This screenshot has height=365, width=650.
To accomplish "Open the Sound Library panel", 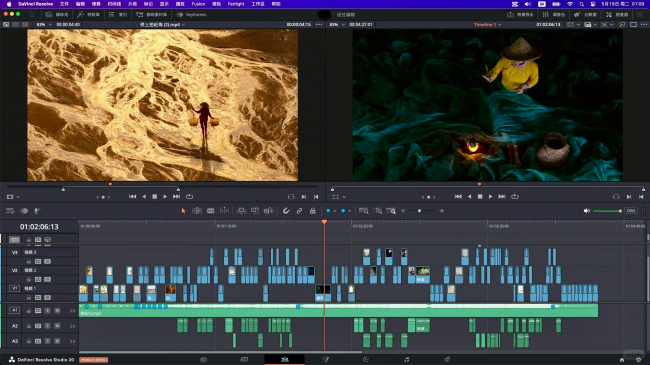I will point(151,15).
